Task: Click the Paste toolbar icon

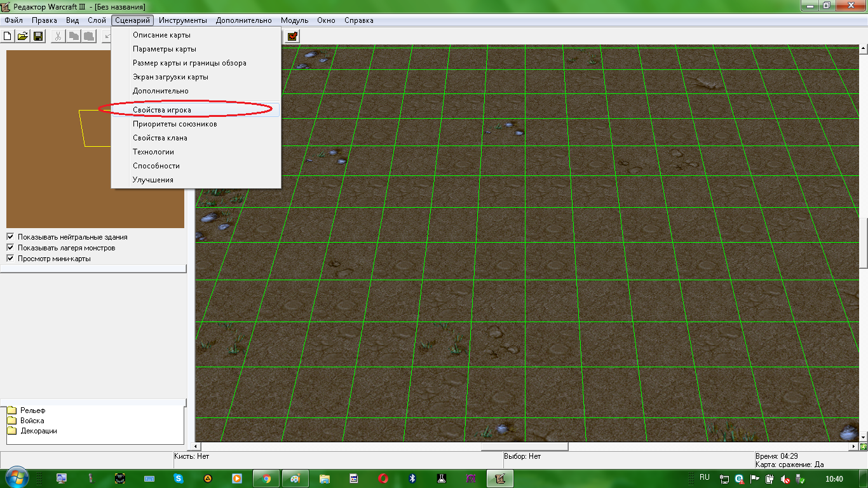Action: point(90,36)
